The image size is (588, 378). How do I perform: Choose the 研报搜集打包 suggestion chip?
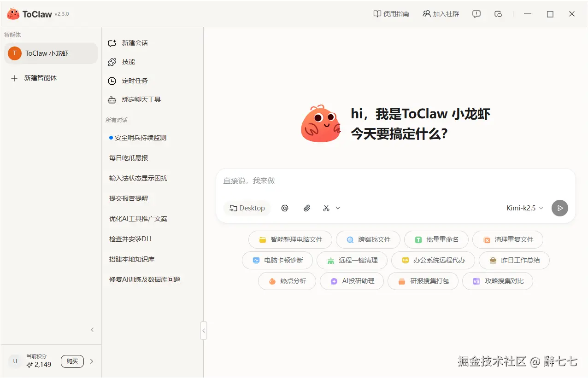[x=423, y=281]
